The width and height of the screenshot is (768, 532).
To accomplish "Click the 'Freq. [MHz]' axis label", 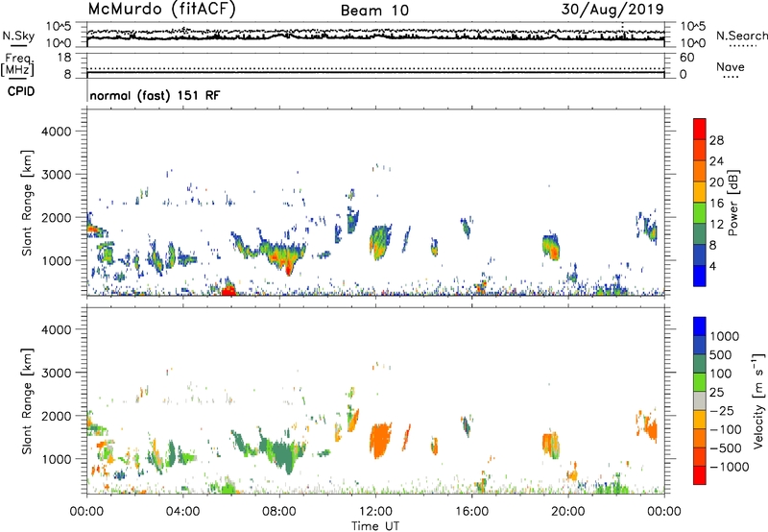I will point(17,65).
